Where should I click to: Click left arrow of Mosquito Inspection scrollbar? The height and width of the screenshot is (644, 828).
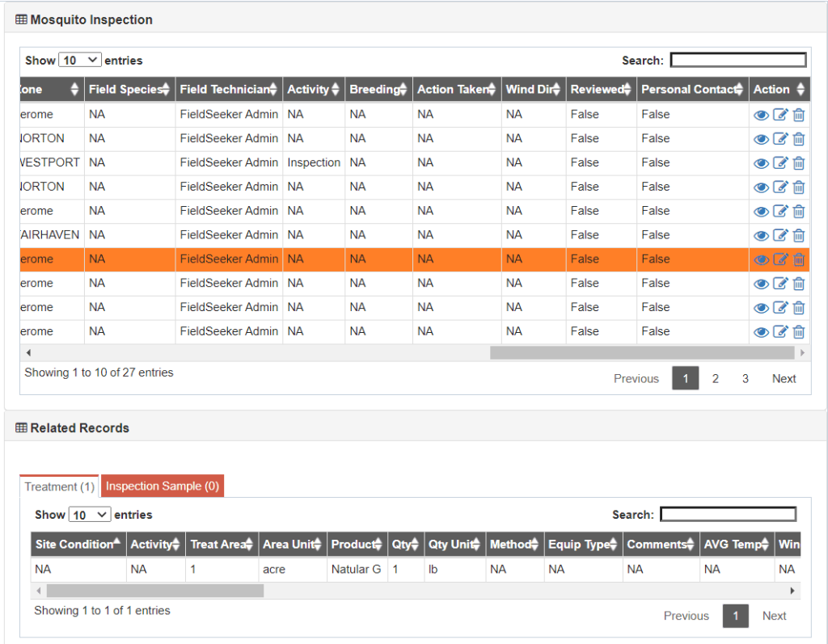pos(28,352)
